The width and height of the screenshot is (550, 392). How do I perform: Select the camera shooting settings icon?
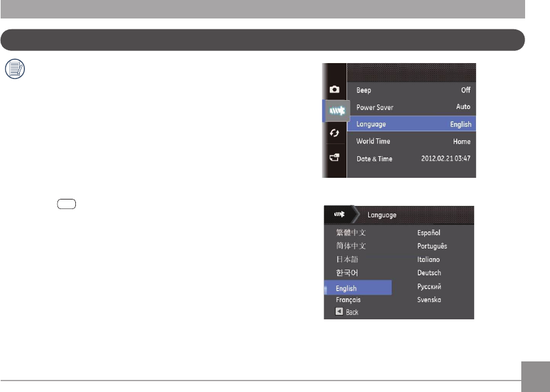point(334,89)
